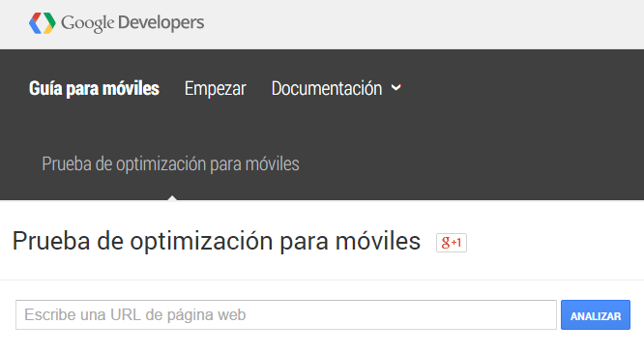Click the ANALIZAR button

(x=596, y=315)
